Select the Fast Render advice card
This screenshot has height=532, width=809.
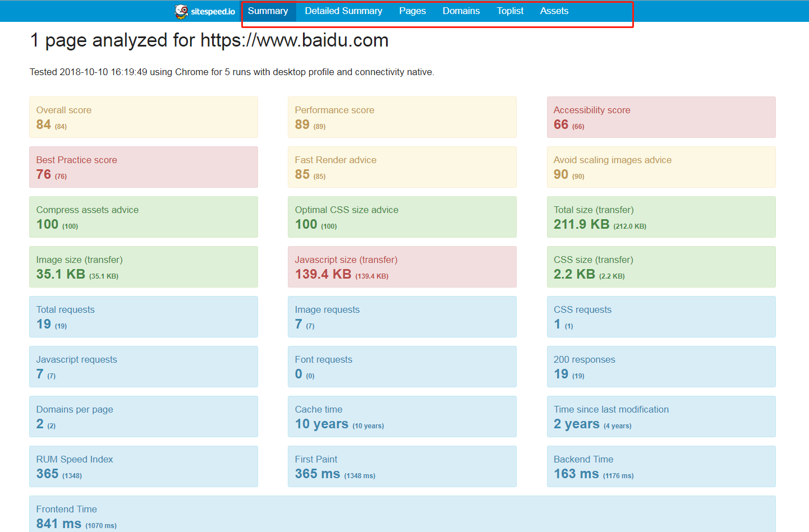click(402, 167)
